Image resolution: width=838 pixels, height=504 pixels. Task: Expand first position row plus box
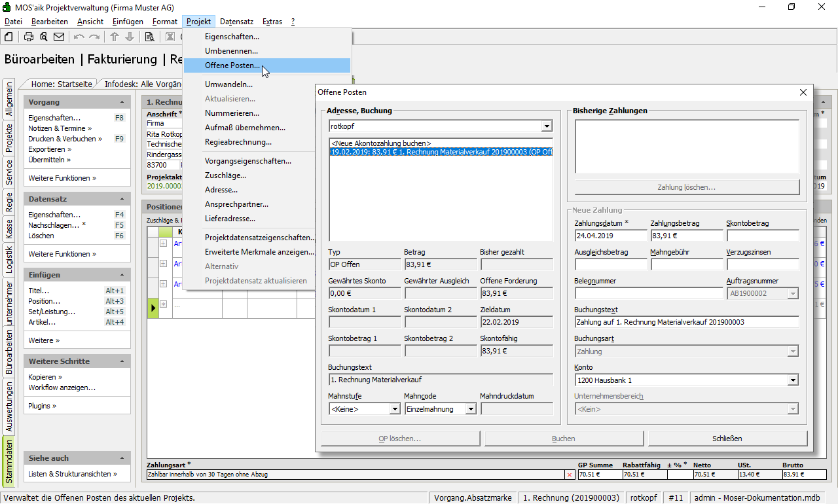point(164,243)
